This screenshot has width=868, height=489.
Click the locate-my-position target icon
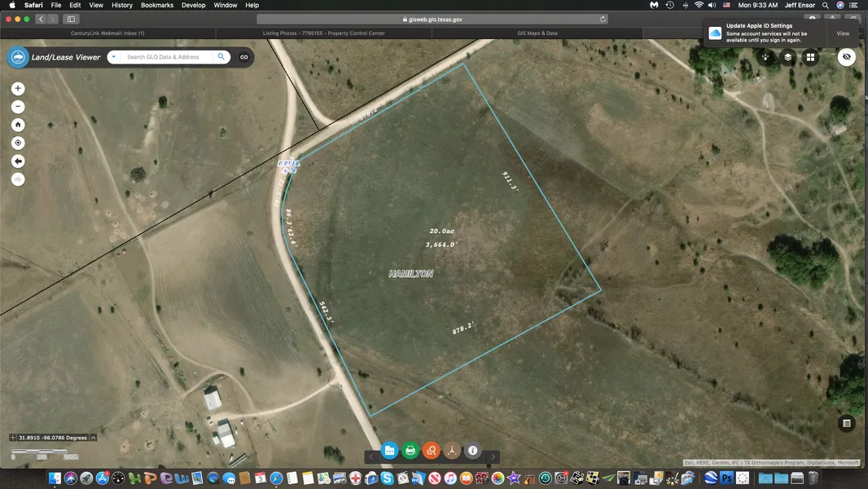(x=18, y=143)
